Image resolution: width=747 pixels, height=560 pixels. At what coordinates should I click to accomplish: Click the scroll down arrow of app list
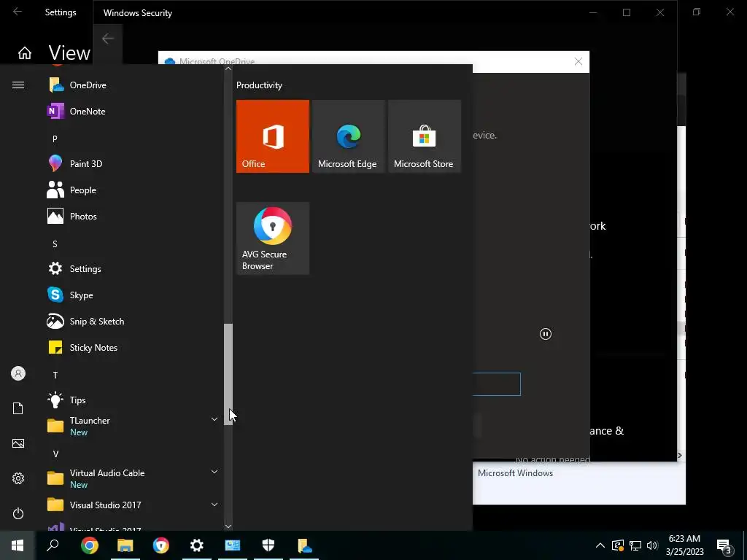click(x=228, y=526)
